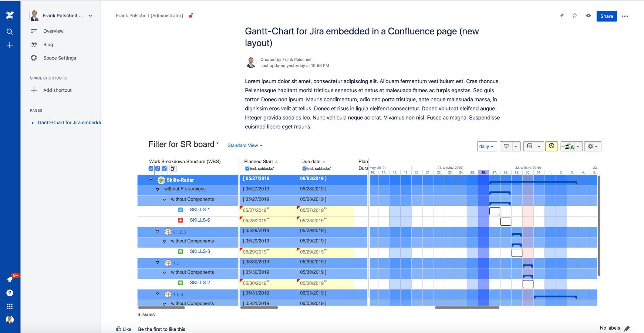Sort by the Planned Start column header

[261, 162]
